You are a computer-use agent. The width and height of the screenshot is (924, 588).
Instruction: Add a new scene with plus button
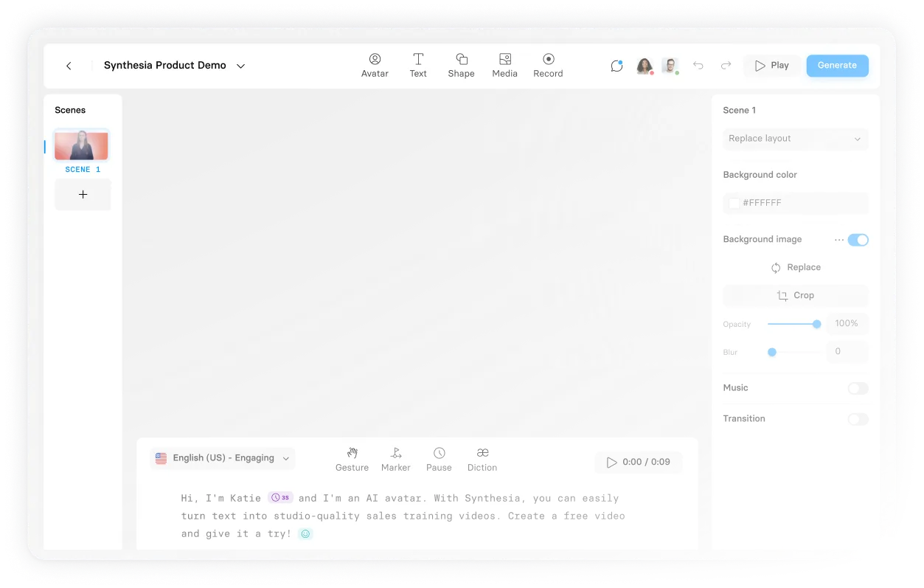pyautogui.click(x=83, y=195)
